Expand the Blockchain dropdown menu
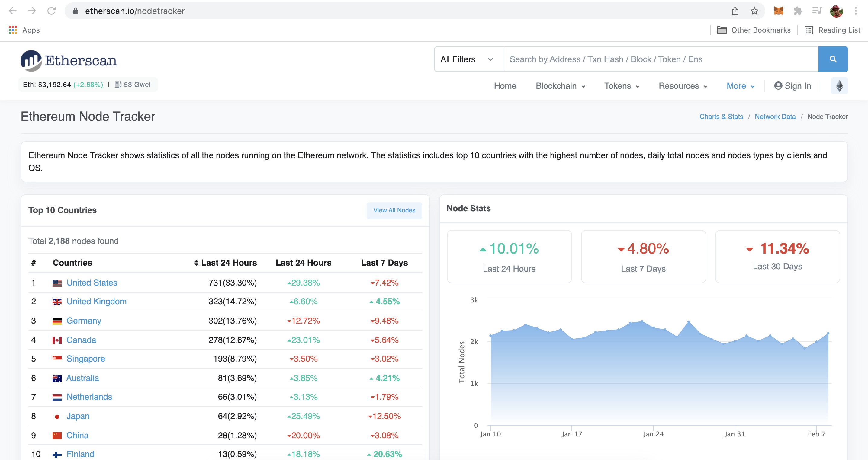 [x=560, y=86]
